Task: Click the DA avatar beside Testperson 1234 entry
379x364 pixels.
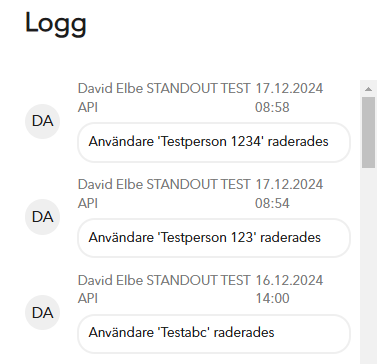Action: point(42,121)
